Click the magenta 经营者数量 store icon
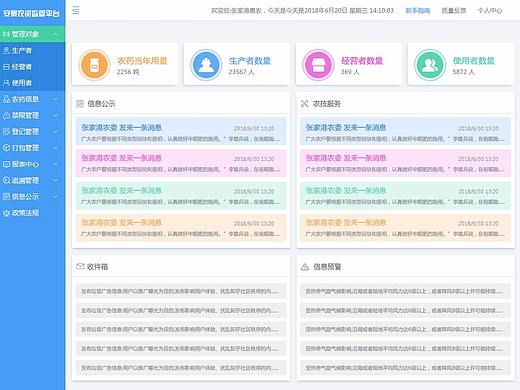Screen dimensions: 520x390 click(x=318, y=65)
